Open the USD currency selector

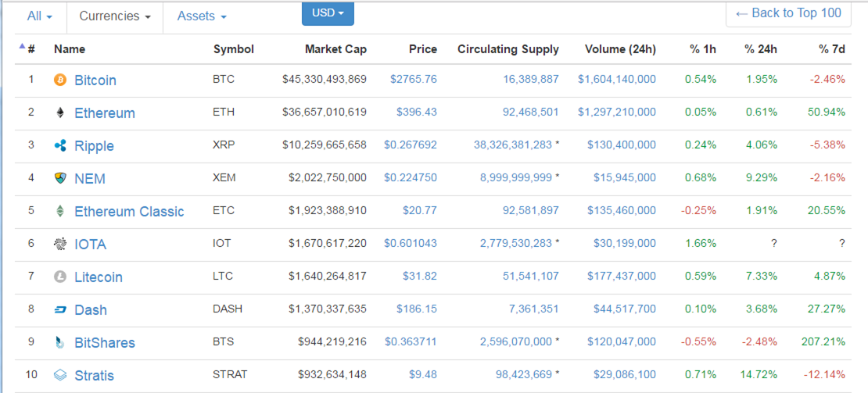point(328,13)
